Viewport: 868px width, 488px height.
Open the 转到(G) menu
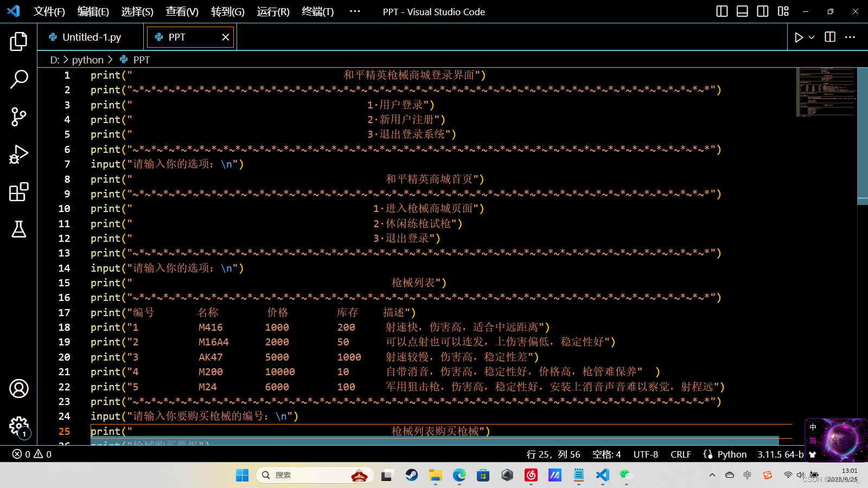pos(228,11)
